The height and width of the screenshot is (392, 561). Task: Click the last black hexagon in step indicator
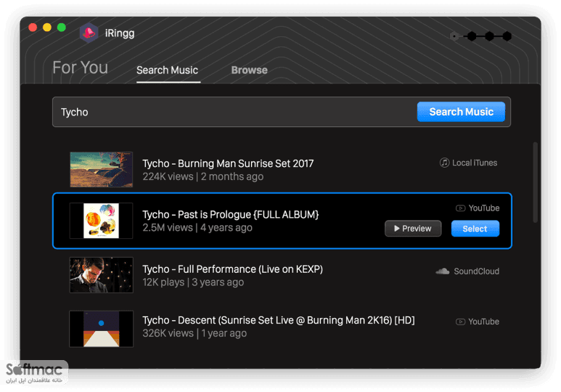507,36
